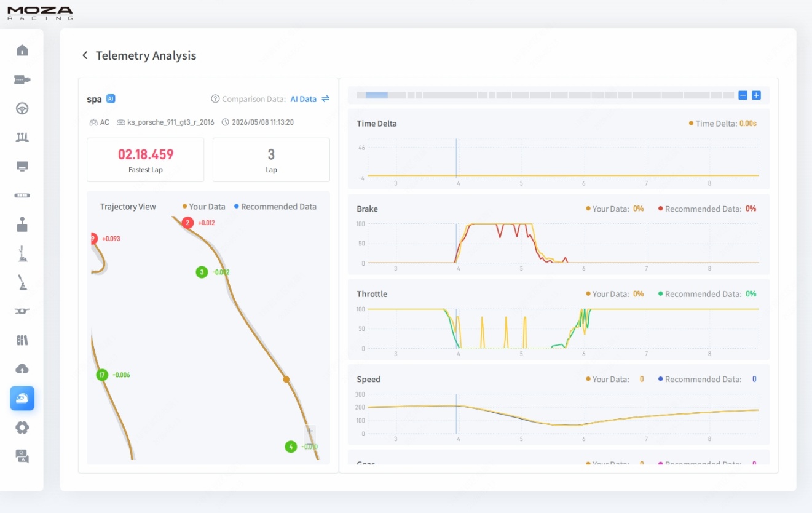Open the pedals icon in sidebar

coord(22,137)
